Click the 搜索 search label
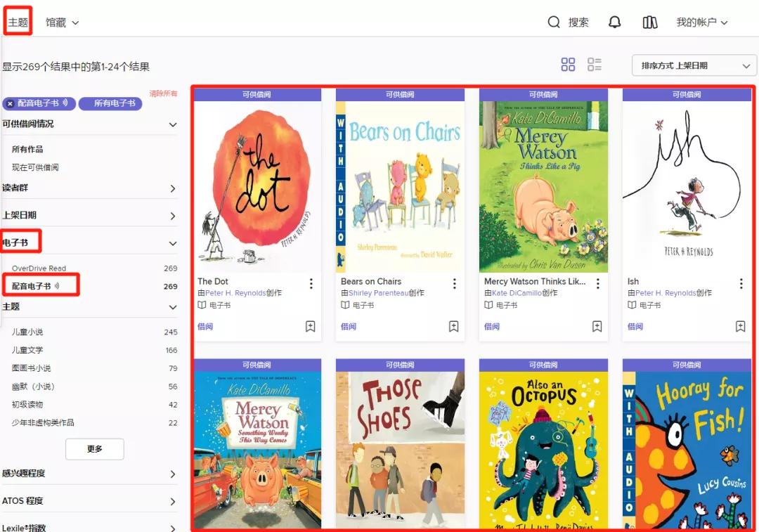Viewport: 759px width, 532px height. (578, 22)
